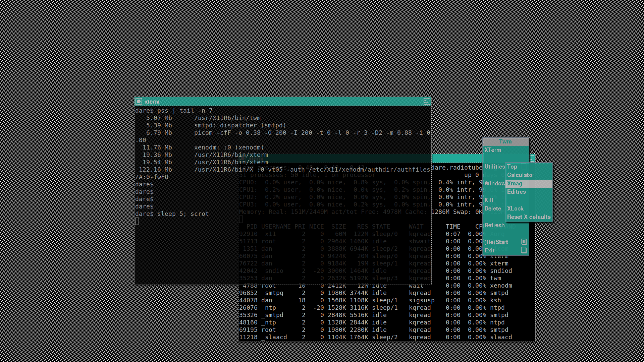Open the Exit submenu pull-right icon
Screen dimensions: 644x362
point(524,250)
